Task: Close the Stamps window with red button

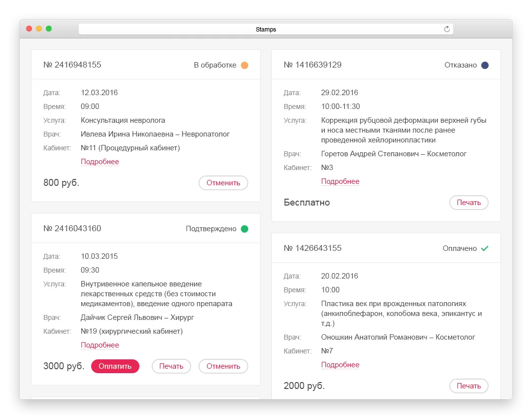Action: (29, 29)
